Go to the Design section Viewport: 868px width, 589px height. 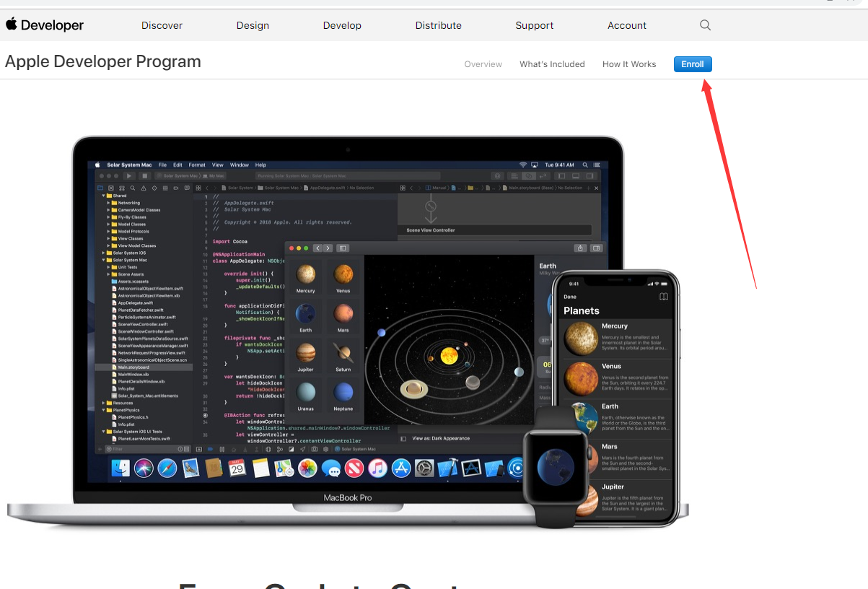pyautogui.click(x=253, y=25)
